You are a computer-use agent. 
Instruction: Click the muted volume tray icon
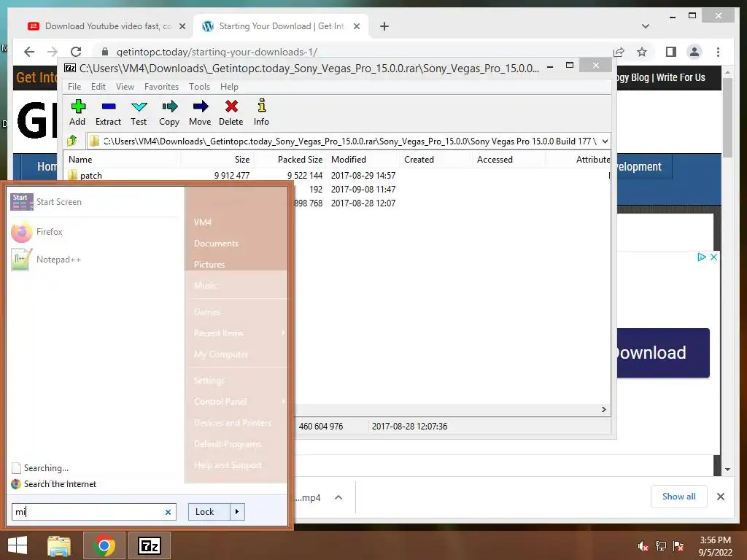[x=643, y=546]
